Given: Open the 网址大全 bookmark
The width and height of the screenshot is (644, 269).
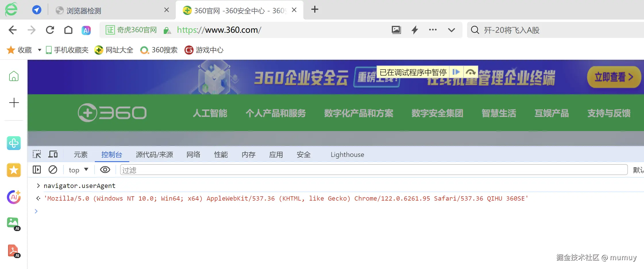Looking at the screenshot, I should coord(114,50).
